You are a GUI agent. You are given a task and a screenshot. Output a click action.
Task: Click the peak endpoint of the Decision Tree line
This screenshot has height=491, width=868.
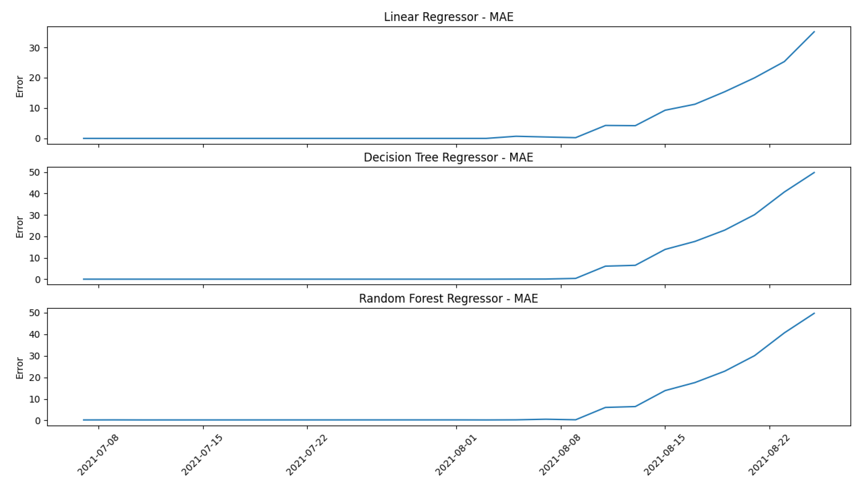[814, 173]
